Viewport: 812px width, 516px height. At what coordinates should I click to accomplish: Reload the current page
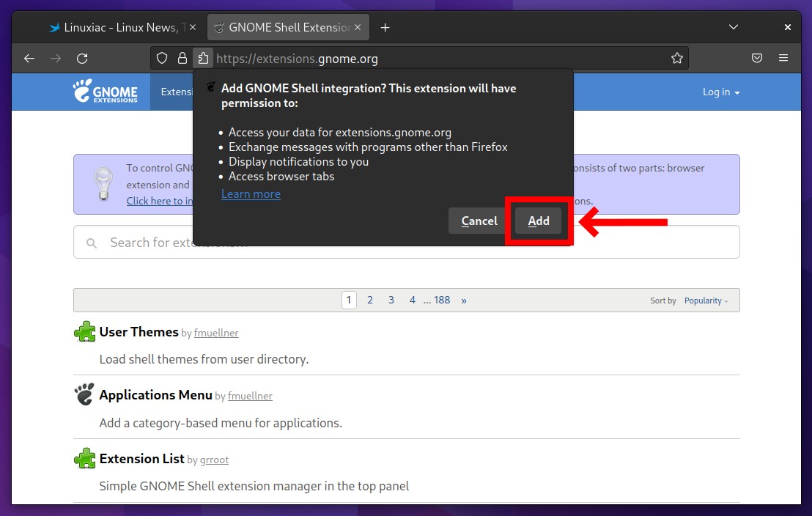82,59
